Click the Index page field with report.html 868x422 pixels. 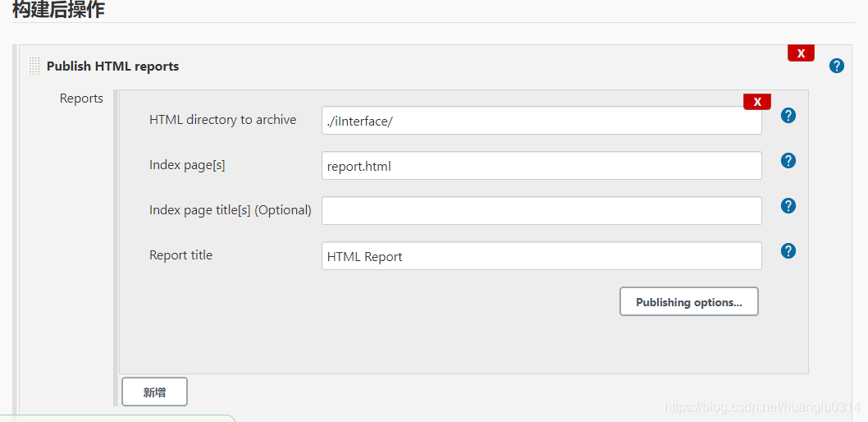(541, 166)
